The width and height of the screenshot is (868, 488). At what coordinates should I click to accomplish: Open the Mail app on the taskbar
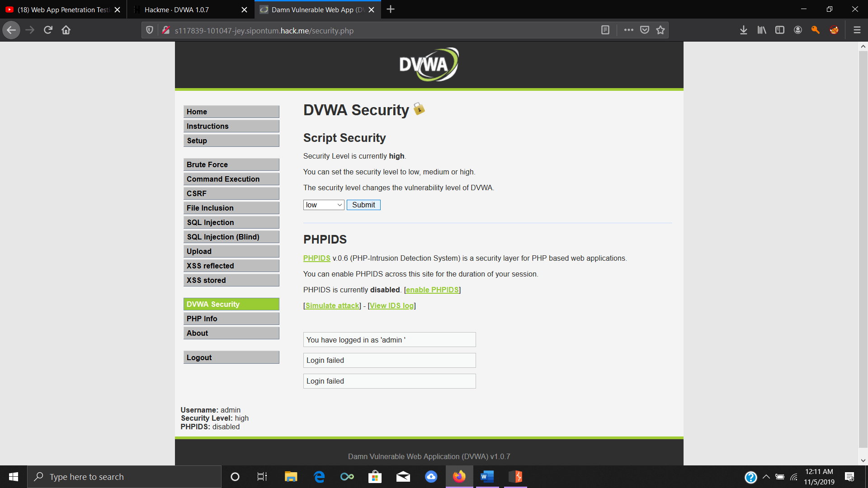coord(403,477)
